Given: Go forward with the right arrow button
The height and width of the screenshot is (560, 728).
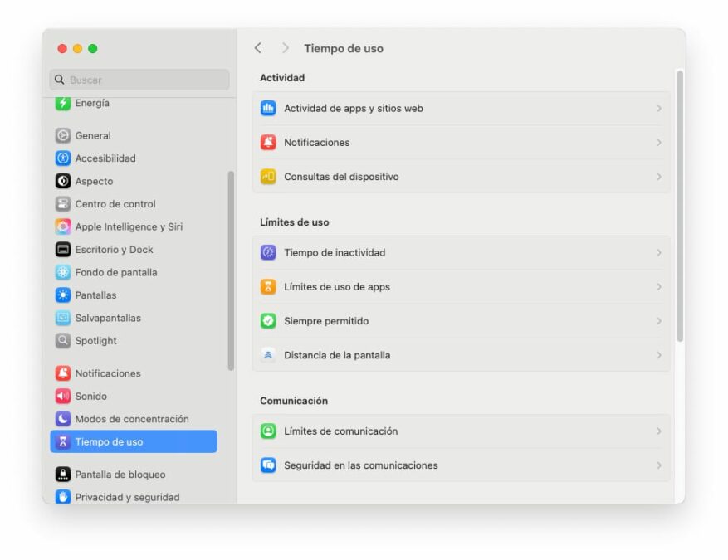Looking at the screenshot, I should (x=285, y=48).
